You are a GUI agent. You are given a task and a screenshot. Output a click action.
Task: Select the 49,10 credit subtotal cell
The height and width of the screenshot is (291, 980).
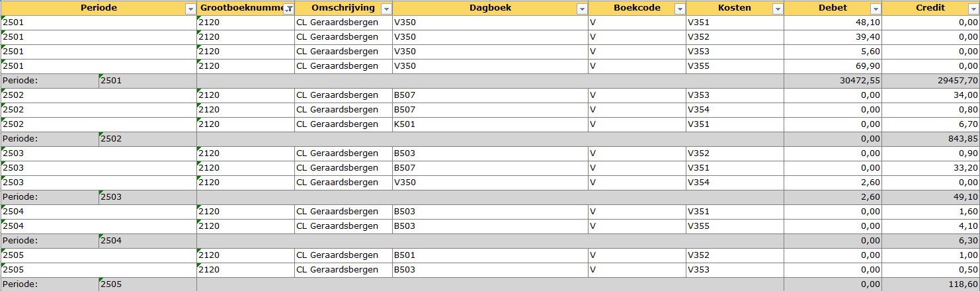click(930, 197)
